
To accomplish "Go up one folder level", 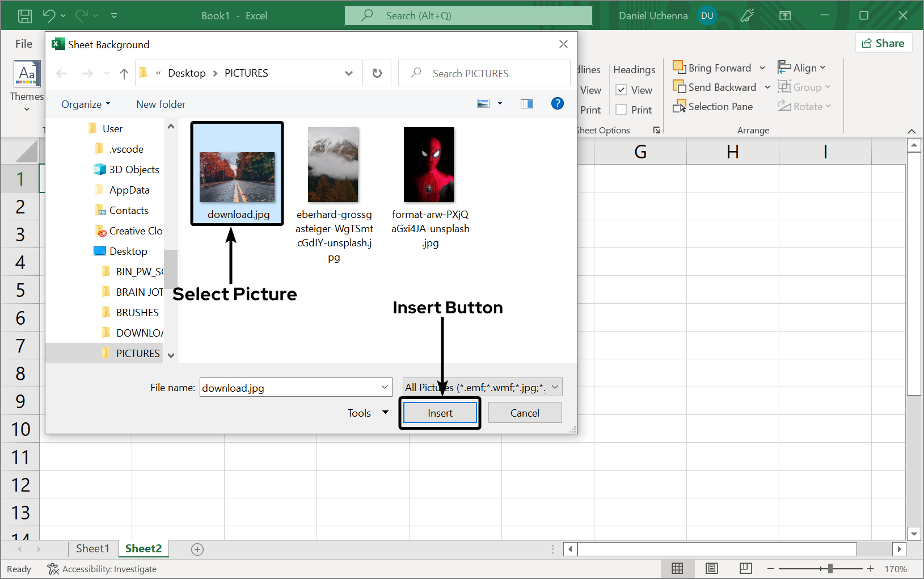I will 124,73.
